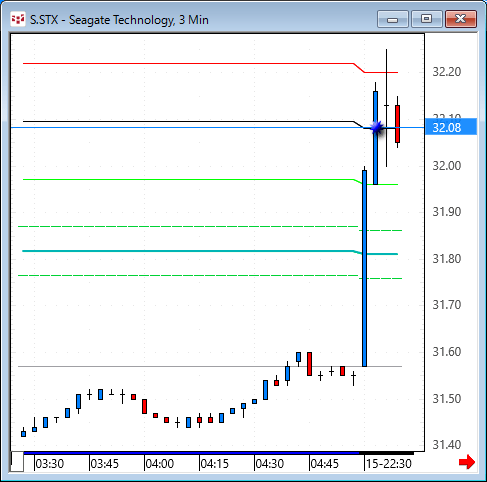
Task: Click the 31.50 price axis label
Action: point(447,399)
